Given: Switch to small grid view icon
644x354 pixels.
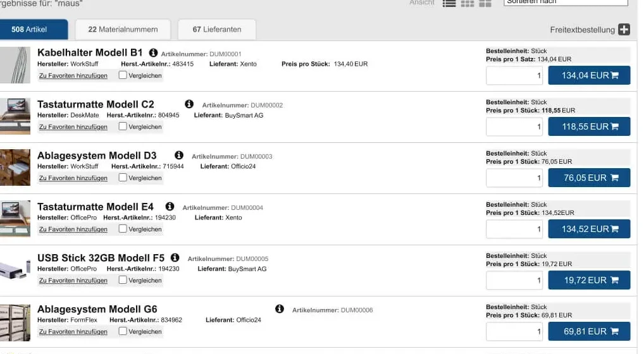Looking at the screenshot, I should (468, 4).
